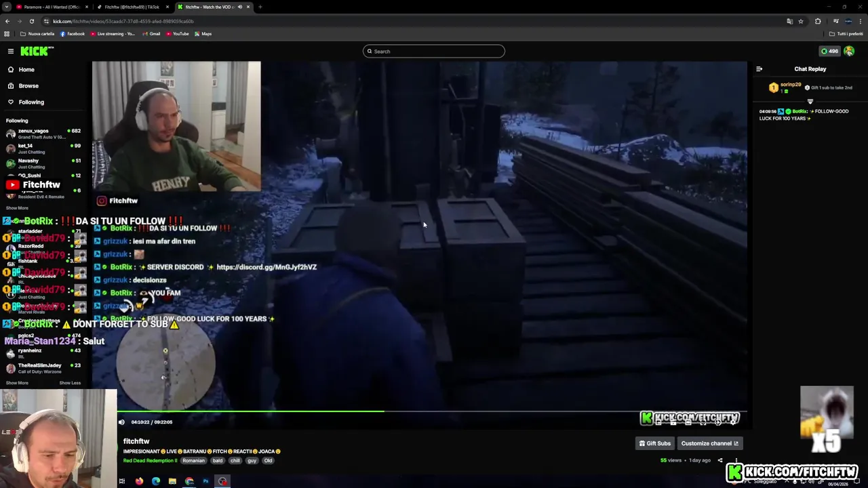Open the Kick hamburger sidebar menu
868x488 pixels.
coord(11,51)
